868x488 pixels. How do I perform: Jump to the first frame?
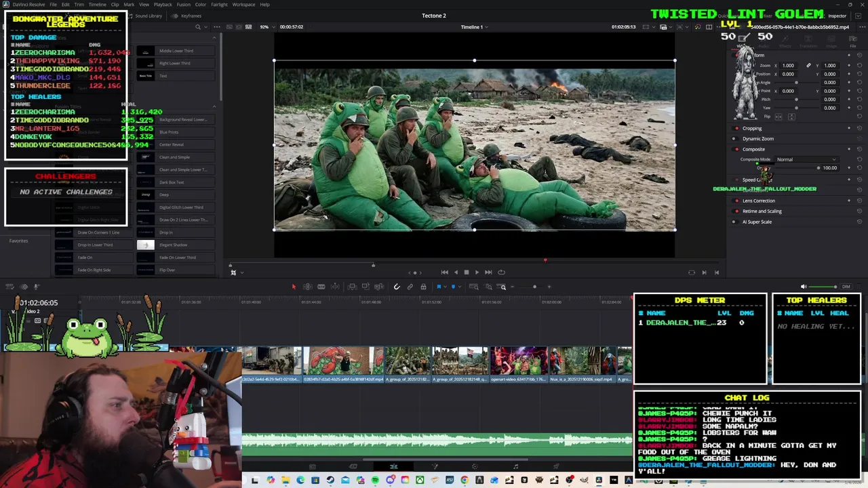point(444,272)
